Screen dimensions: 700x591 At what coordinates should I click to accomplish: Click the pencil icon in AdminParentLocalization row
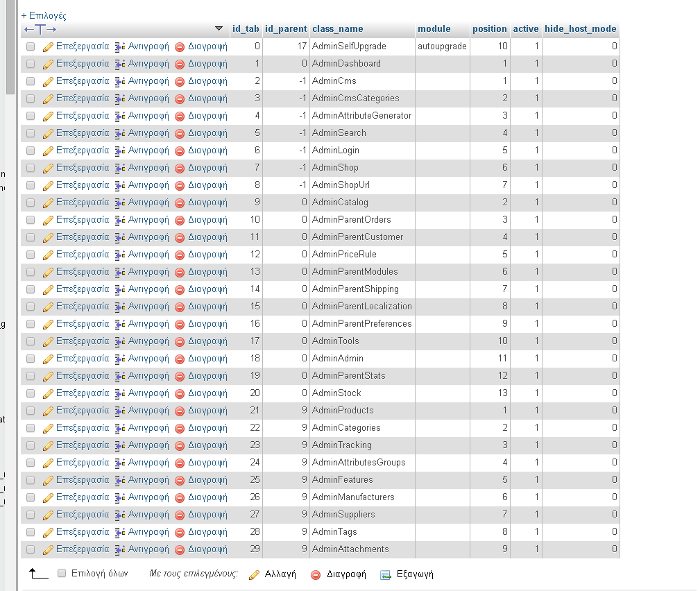click(48, 307)
